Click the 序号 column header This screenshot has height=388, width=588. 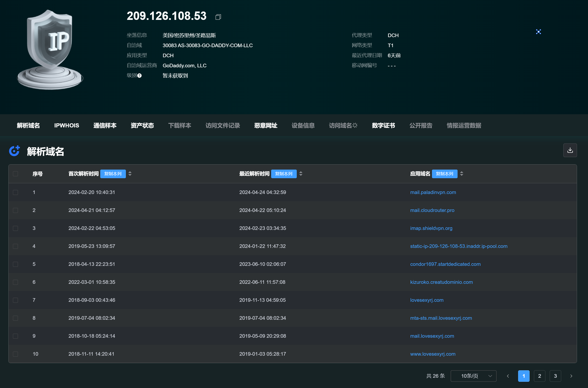click(38, 174)
